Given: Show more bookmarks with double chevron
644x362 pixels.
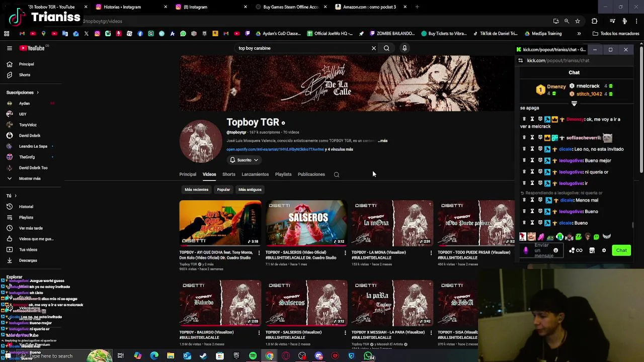Looking at the screenshot, I should tap(579, 34).
